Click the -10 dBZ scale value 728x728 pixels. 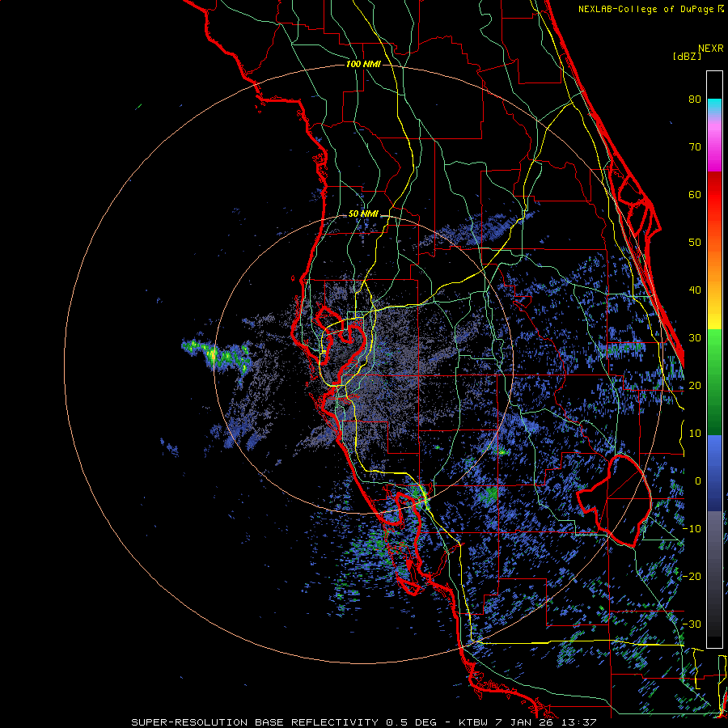pyautogui.click(x=692, y=529)
